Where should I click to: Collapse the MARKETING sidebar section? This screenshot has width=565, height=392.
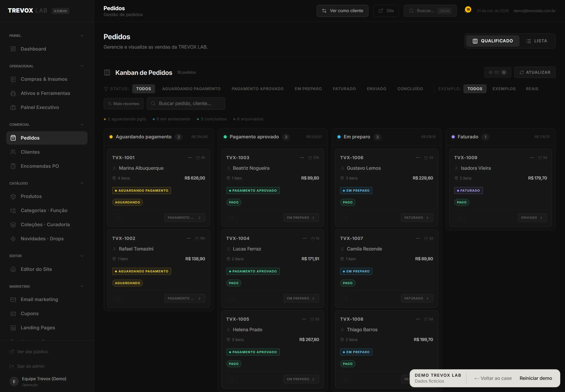(82, 286)
